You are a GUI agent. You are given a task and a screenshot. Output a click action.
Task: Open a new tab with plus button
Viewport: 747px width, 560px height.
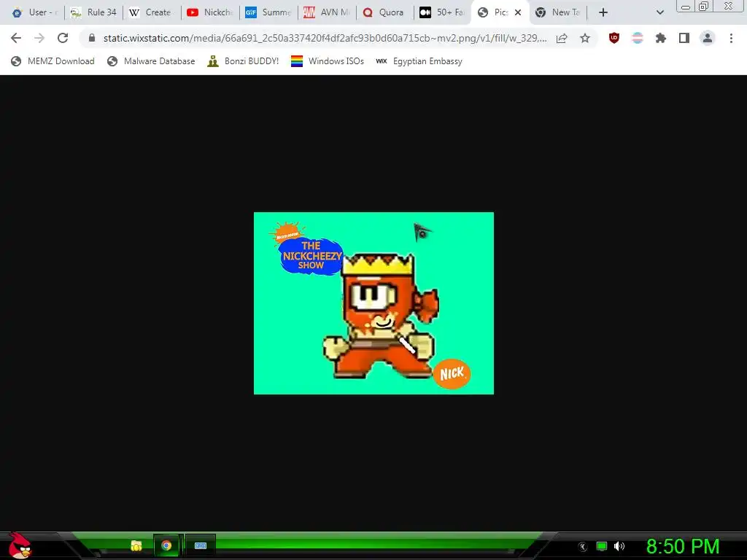click(603, 12)
